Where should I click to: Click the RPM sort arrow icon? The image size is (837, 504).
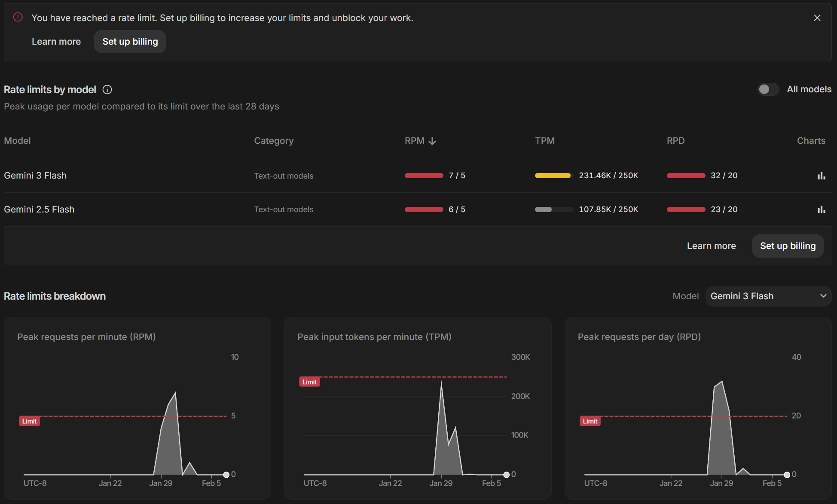[x=432, y=141]
